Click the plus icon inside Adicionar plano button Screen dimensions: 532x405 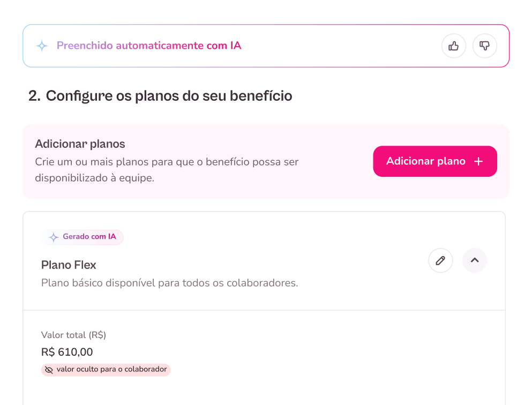point(479,161)
